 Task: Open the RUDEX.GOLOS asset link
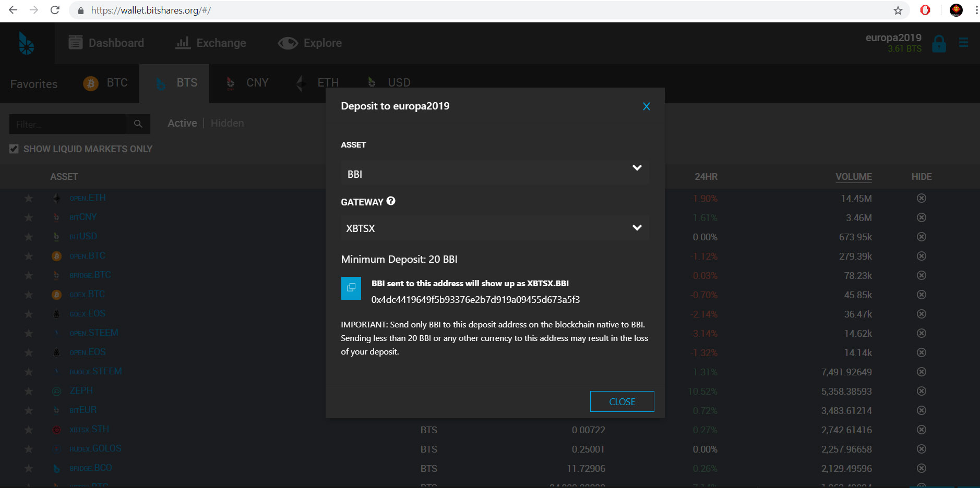pos(95,449)
